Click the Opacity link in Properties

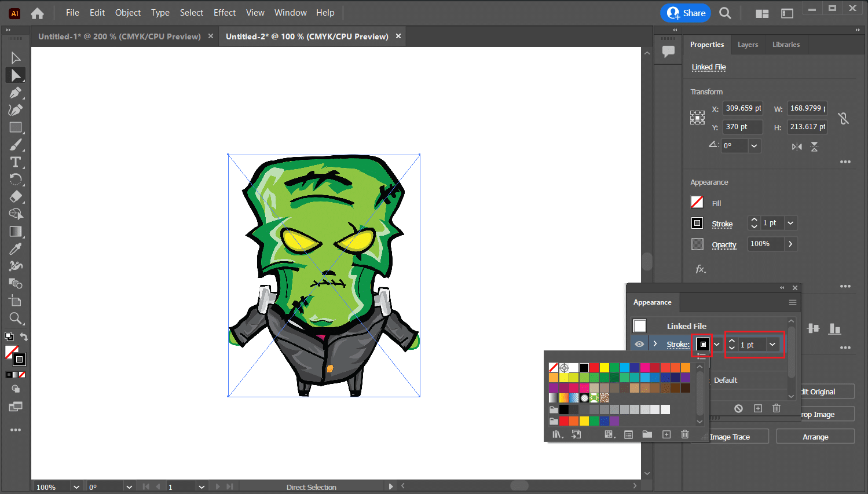(724, 245)
